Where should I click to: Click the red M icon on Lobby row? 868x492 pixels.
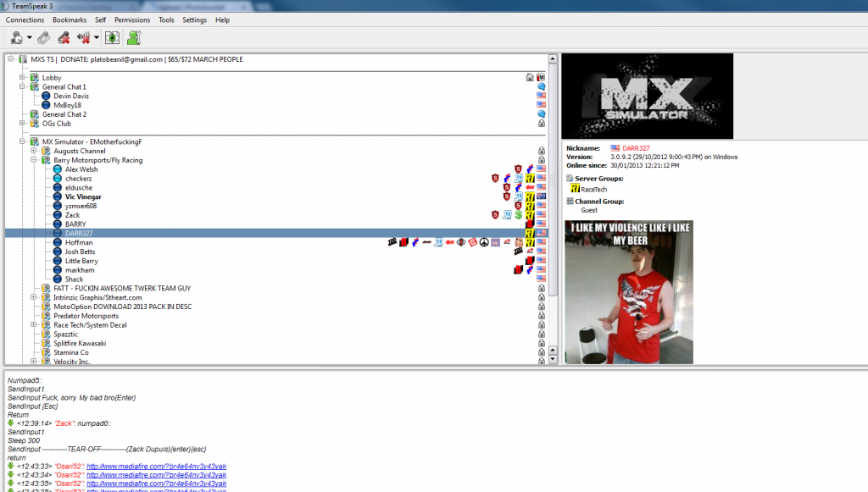click(x=541, y=77)
